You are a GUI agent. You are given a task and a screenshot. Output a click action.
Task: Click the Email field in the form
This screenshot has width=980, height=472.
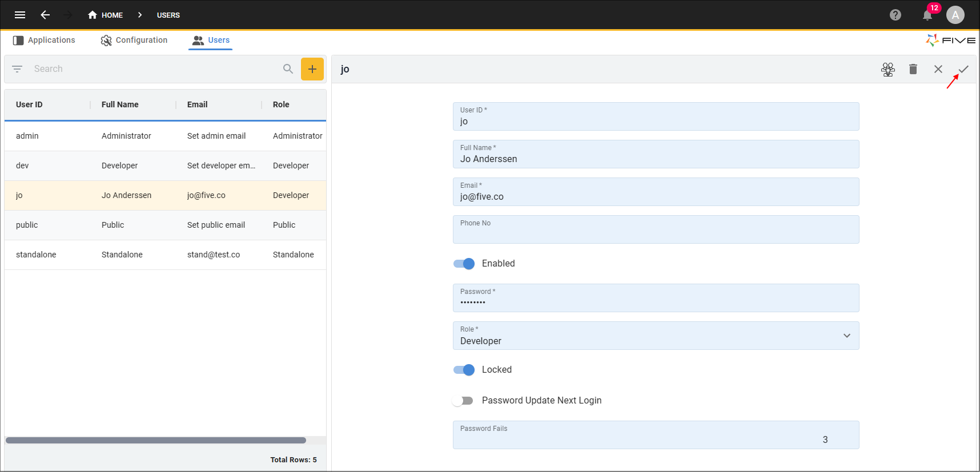click(656, 192)
